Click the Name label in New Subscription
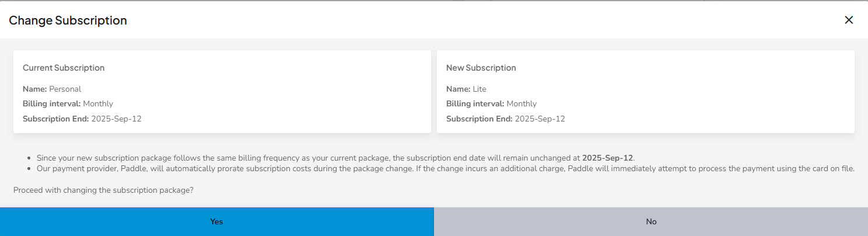The image size is (868, 236). 458,89
